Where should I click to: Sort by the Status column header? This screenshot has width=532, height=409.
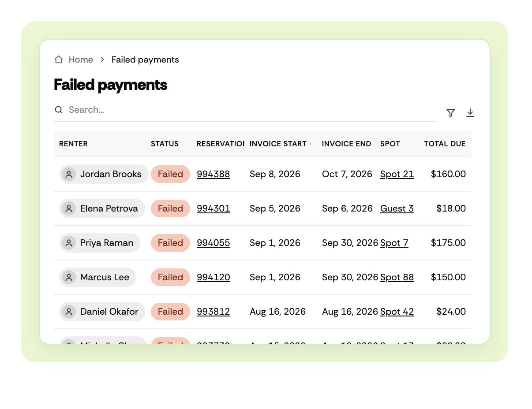[165, 144]
